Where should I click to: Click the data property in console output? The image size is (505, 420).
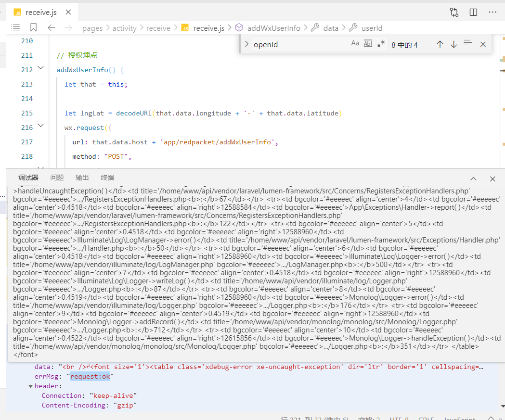click(42, 367)
